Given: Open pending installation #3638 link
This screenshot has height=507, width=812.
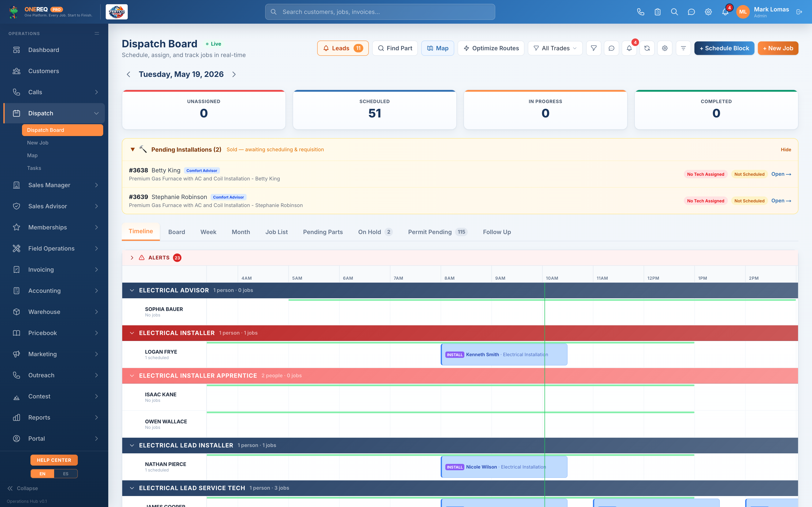Looking at the screenshot, I should [x=781, y=174].
